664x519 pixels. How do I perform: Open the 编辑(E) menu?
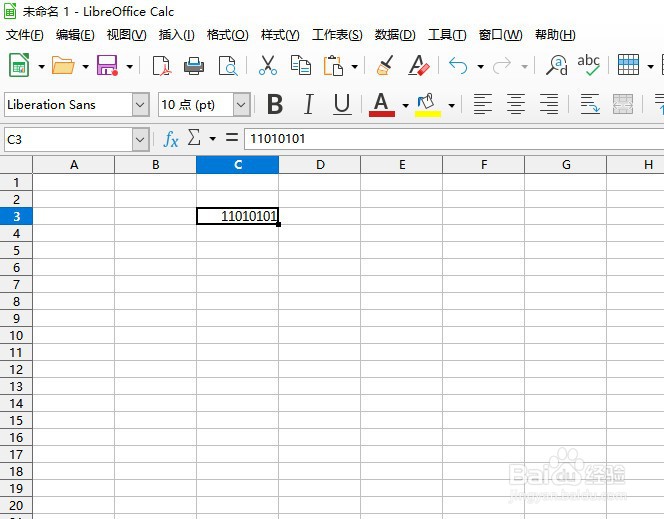tap(75, 35)
